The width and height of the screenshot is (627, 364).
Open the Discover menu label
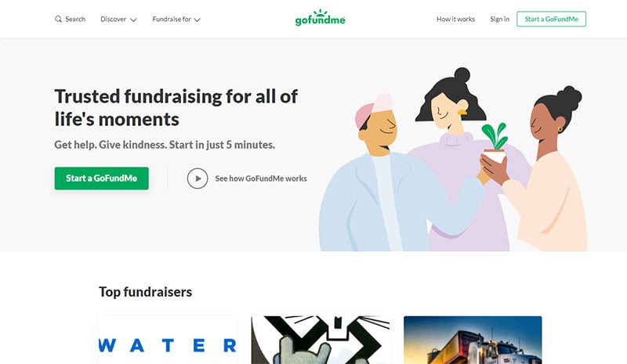[113, 20]
